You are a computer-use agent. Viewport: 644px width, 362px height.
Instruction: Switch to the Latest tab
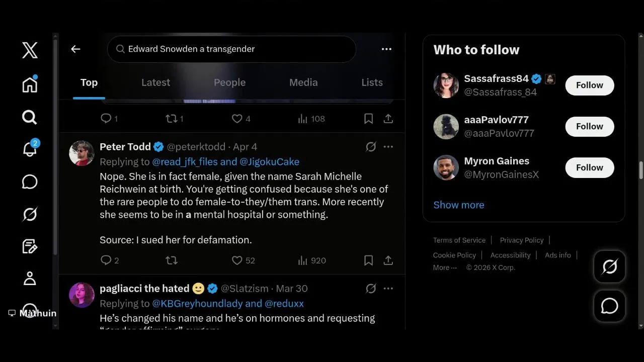tap(155, 82)
